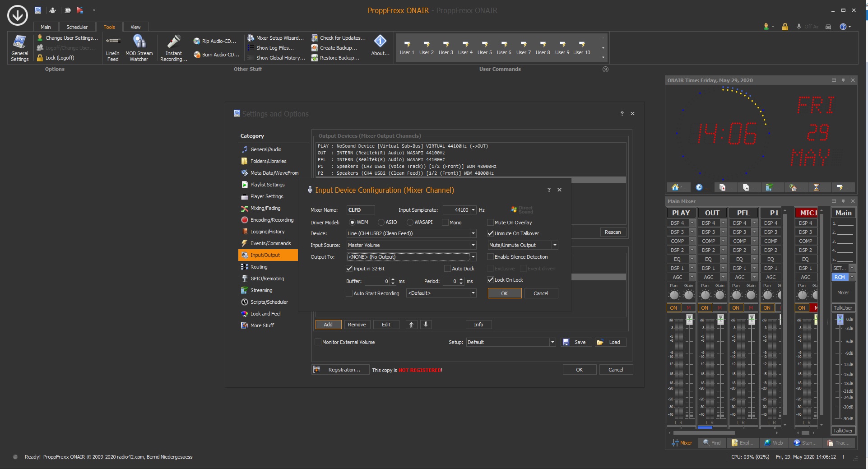Image resolution: width=868 pixels, height=469 pixels.
Task: Click the LineIn Feed icon
Action: (x=112, y=47)
